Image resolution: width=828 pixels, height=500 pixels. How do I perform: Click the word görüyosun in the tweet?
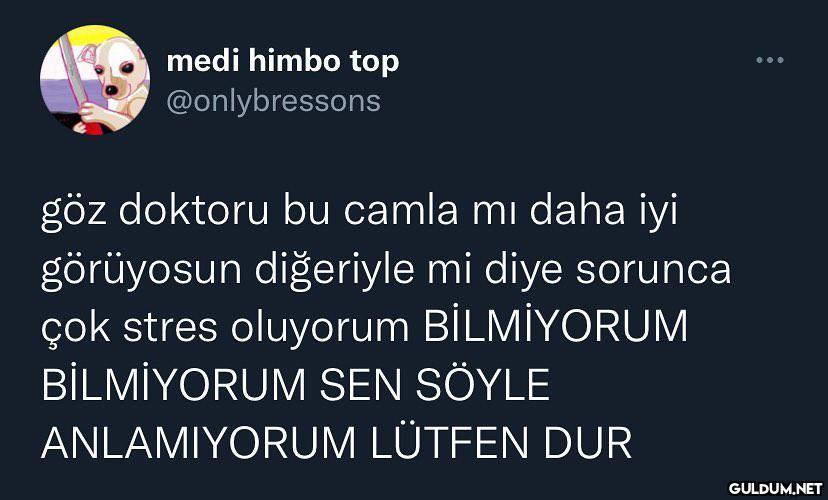(142, 270)
